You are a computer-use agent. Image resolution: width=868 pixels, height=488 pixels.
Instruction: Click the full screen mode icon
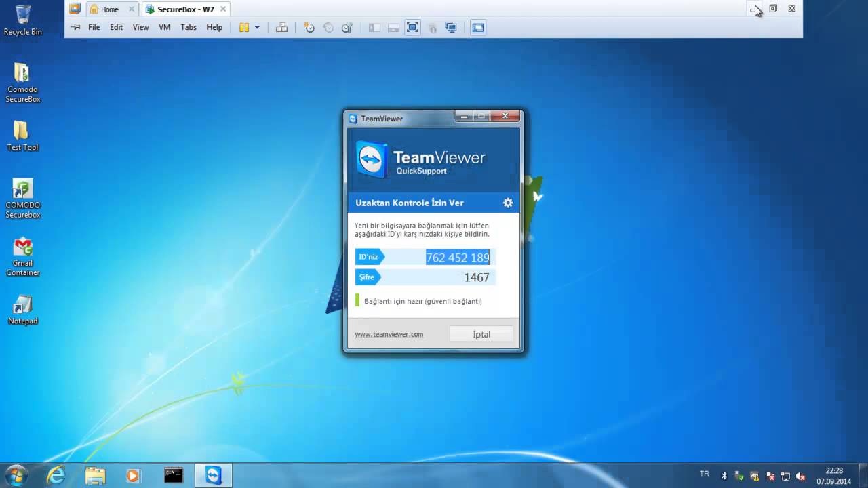click(x=412, y=27)
